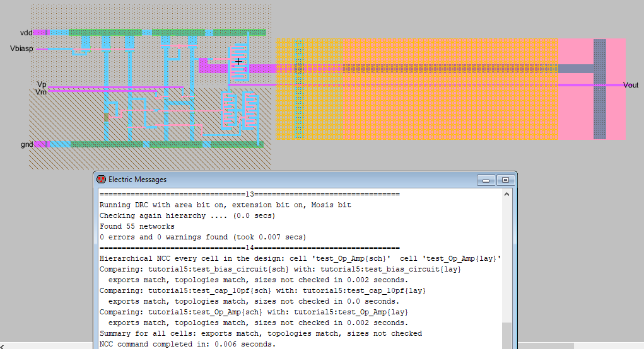Click the magenta vdd pin at rail start

[x=41, y=33]
